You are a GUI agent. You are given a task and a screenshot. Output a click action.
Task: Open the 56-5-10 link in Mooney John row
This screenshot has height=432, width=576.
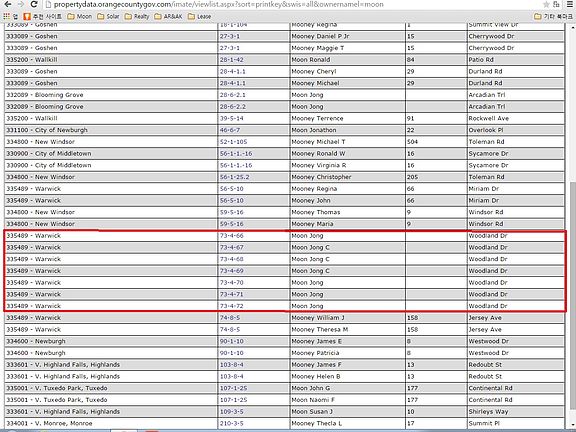click(231, 201)
